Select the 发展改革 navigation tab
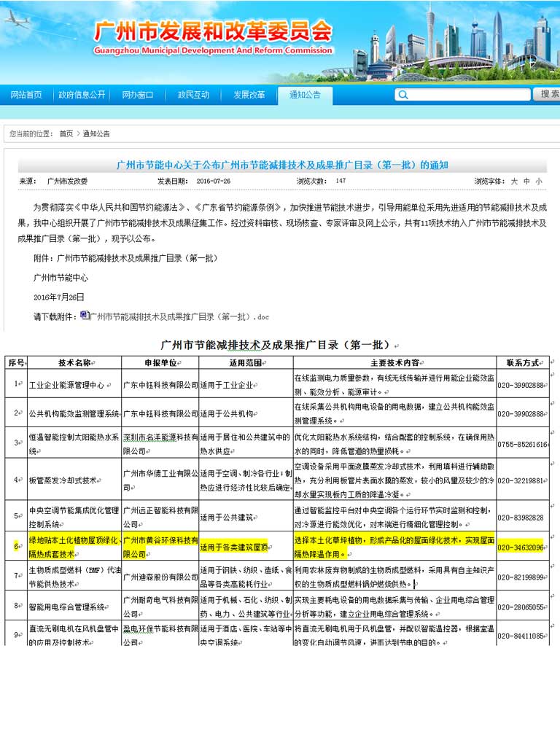Screen dimensions: 560x729 pyautogui.click(x=249, y=95)
